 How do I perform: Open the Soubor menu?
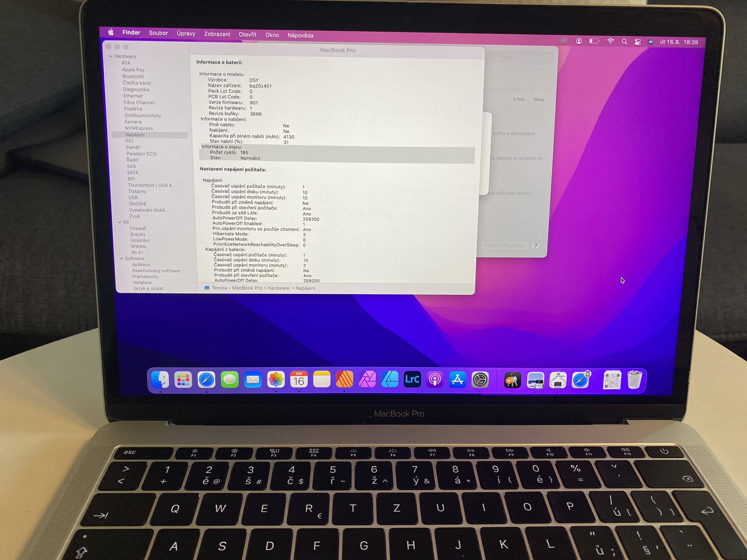[158, 33]
